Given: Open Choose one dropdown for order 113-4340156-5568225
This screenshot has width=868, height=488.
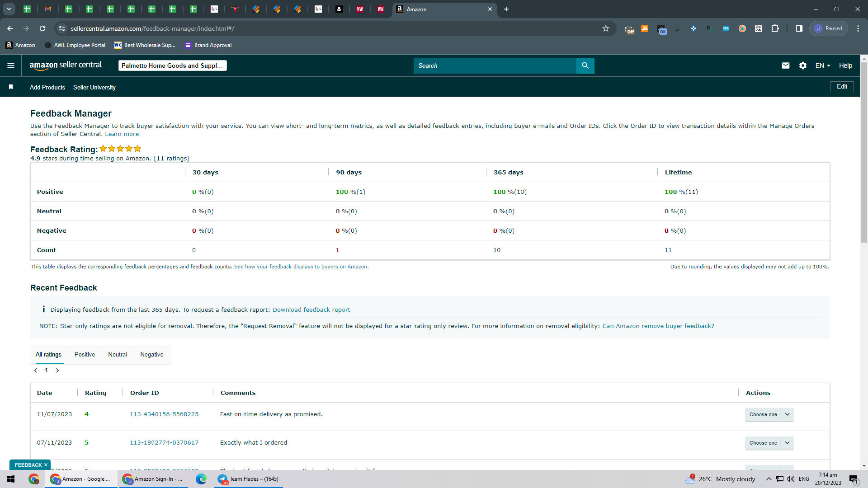Looking at the screenshot, I should 769,414.
